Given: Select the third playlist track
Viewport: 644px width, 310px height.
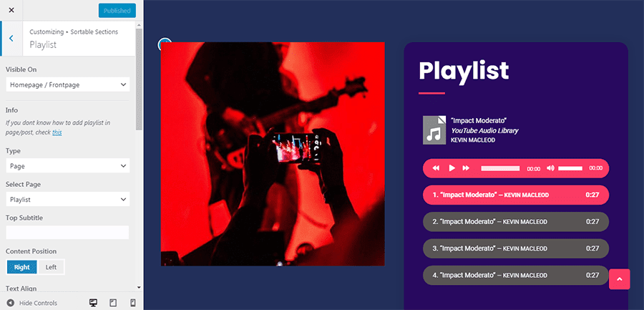Looking at the screenshot, I should pyautogui.click(x=515, y=248).
